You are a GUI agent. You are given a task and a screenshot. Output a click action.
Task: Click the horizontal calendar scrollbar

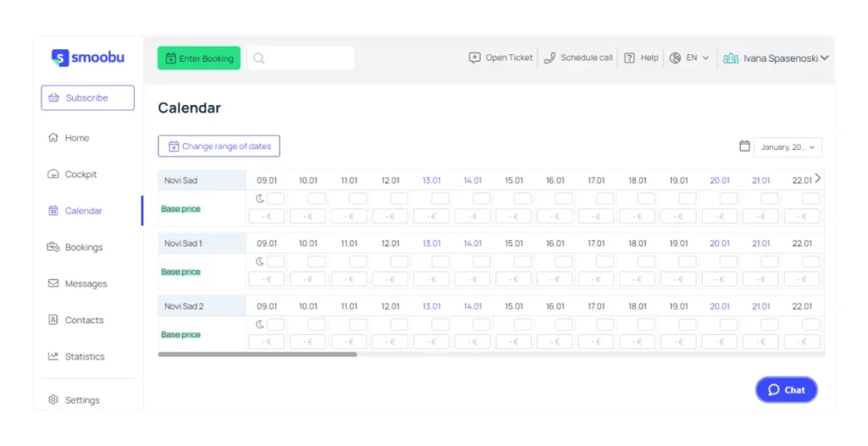pos(258,354)
